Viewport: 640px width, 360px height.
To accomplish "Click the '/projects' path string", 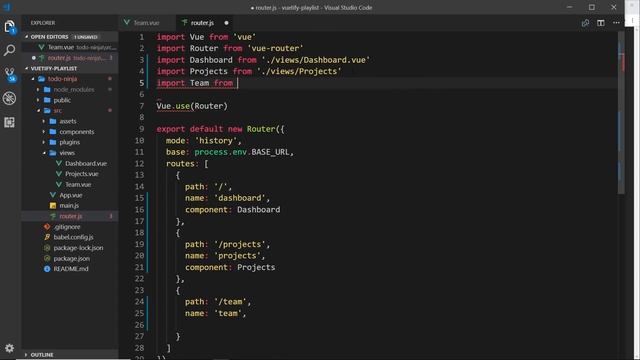I will click(x=240, y=244).
